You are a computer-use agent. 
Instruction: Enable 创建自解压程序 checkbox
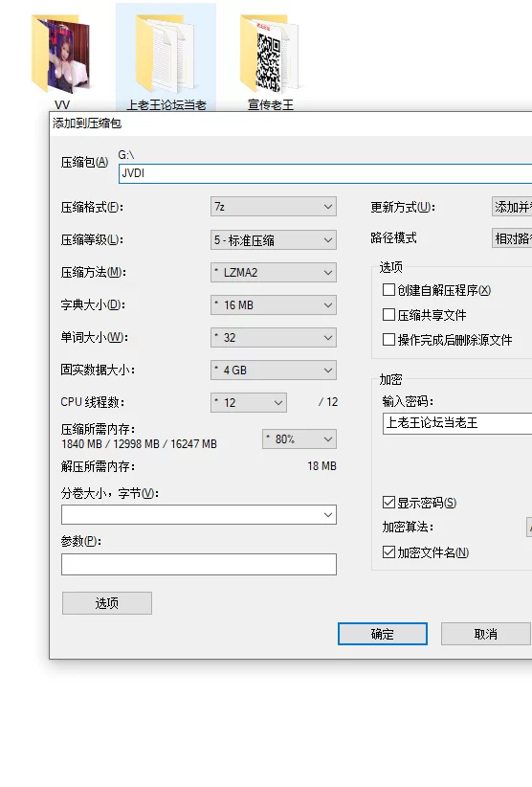(x=388, y=289)
